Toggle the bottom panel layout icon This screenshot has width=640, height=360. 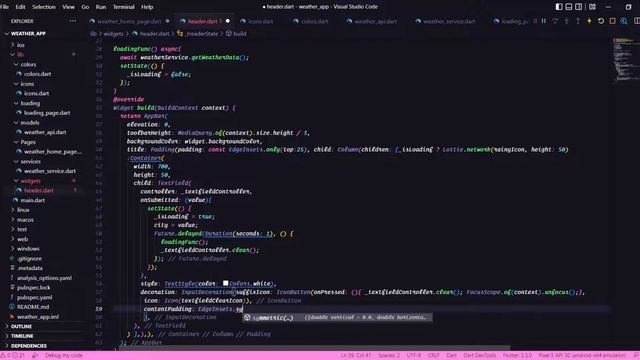(x=569, y=7)
